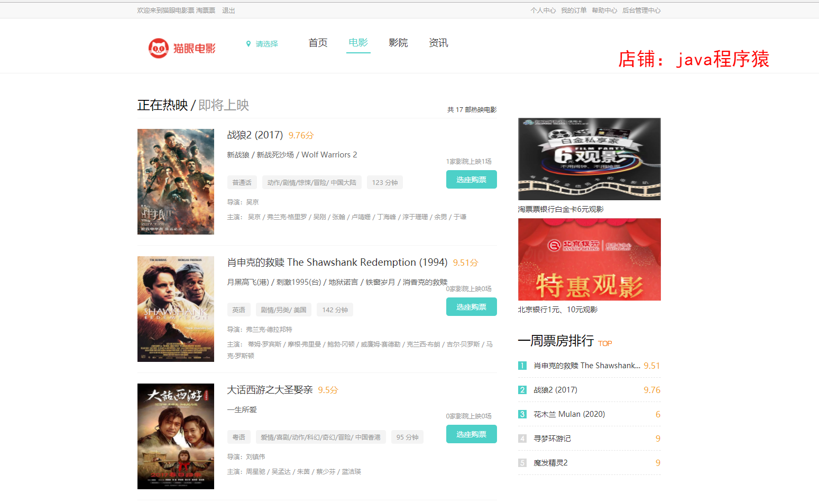Select rank 2 战狼2 in box office ranking
819x504 pixels.
coord(555,390)
